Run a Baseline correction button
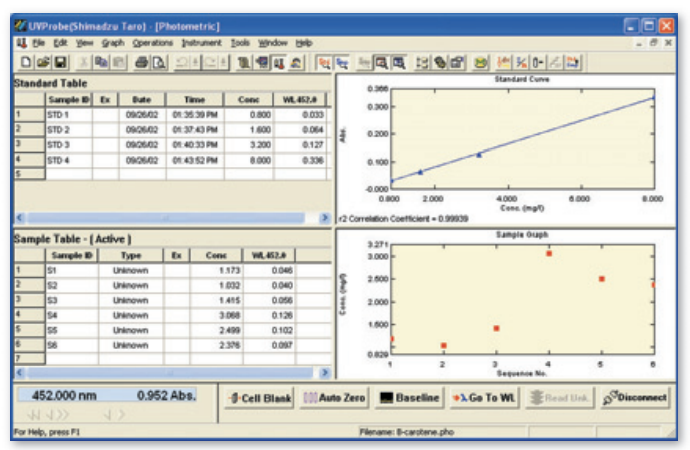Image resolution: width=690 pixels, height=450 pixels. 410,398
